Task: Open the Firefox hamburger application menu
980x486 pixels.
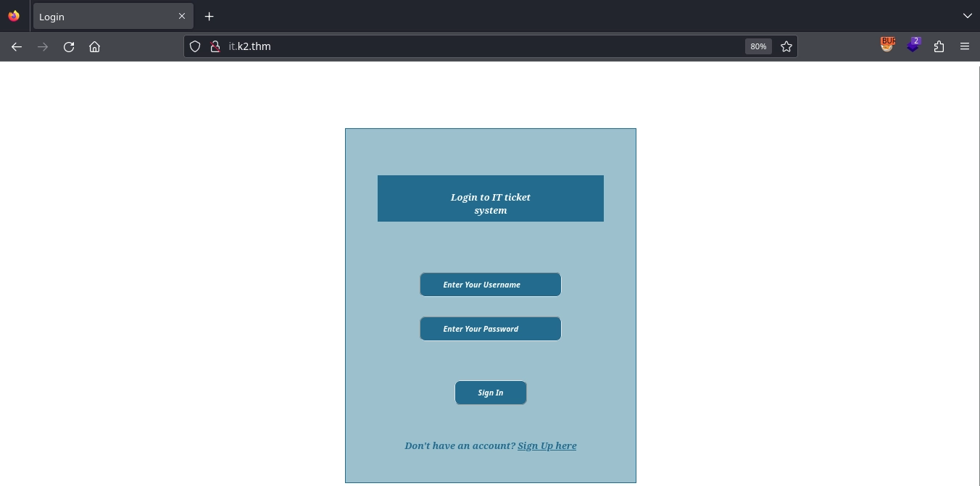Action: click(964, 46)
